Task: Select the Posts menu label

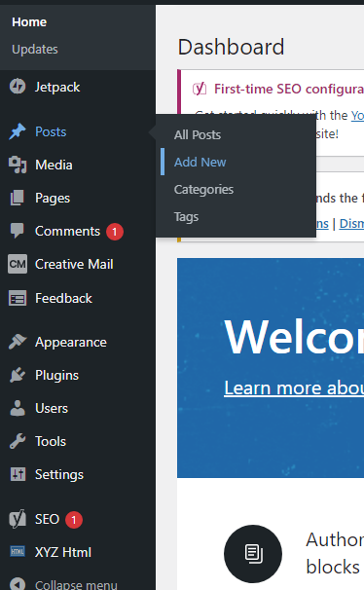Action: (51, 131)
